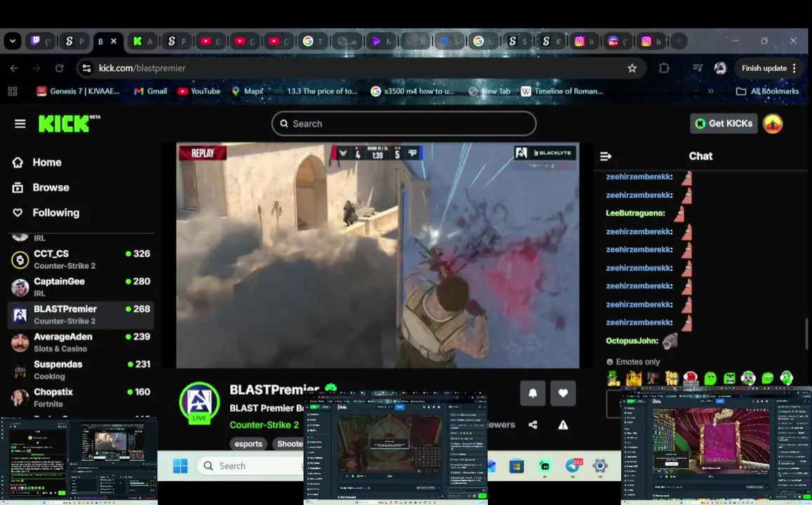Open the Windows Start button

pyautogui.click(x=180, y=466)
